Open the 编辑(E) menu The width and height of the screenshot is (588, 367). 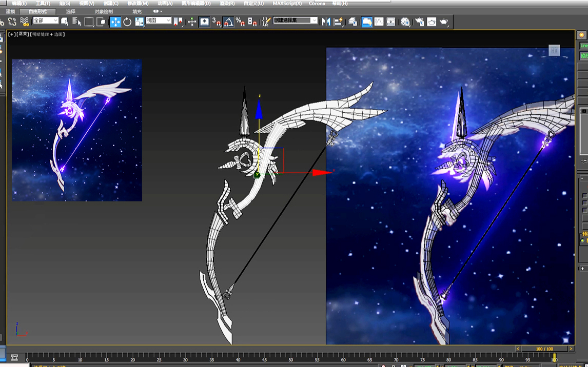click(19, 4)
